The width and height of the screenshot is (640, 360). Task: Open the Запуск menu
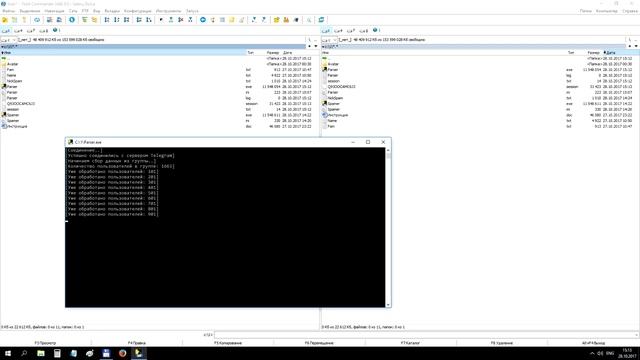[x=192, y=11]
